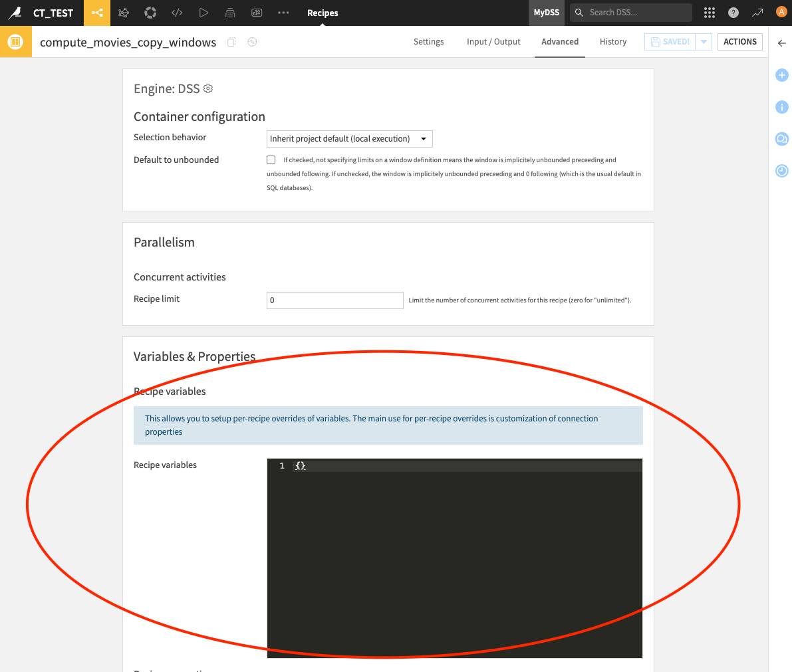Open the dashboards icon

click(x=257, y=13)
